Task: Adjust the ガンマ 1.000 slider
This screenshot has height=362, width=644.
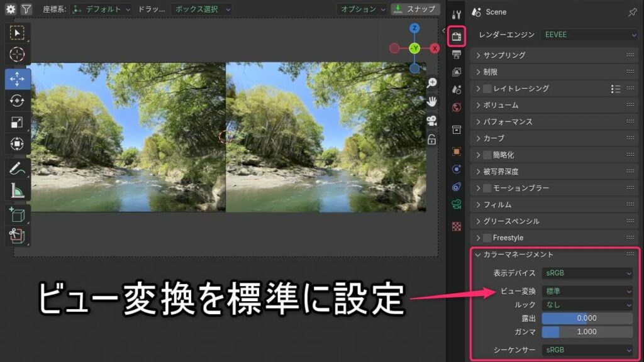Action: point(587,332)
